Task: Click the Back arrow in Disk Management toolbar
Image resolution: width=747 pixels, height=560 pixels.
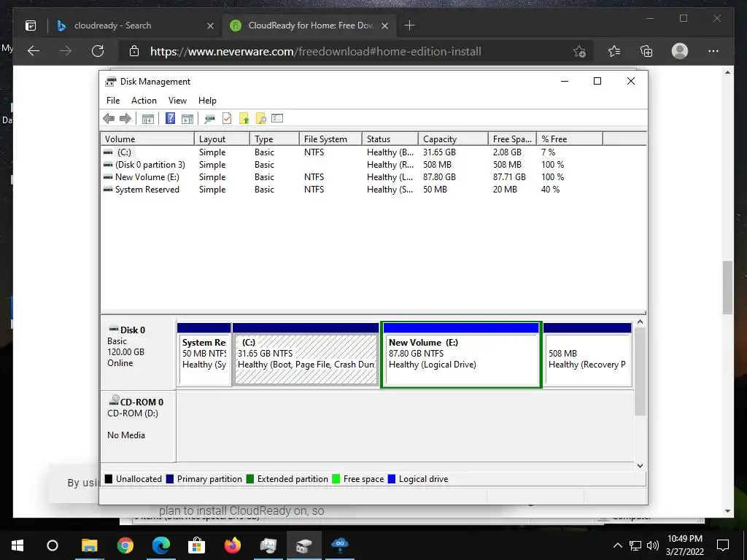Action: pos(109,119)
